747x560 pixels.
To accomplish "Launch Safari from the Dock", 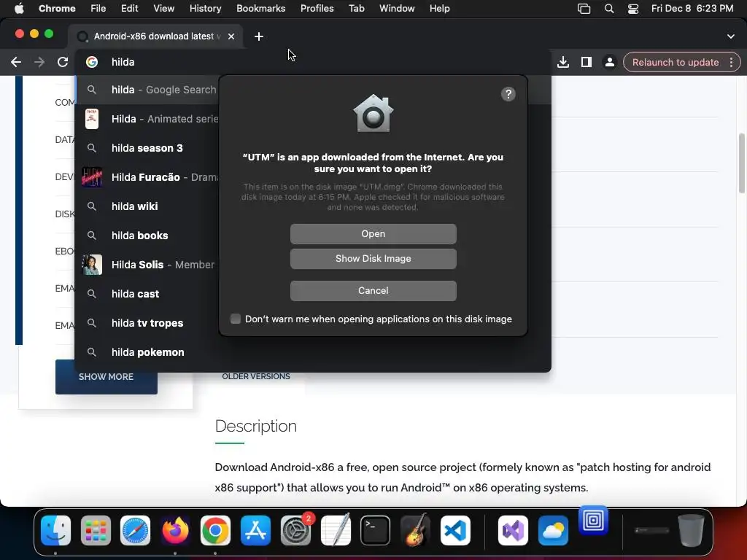I will click(135, 531).
